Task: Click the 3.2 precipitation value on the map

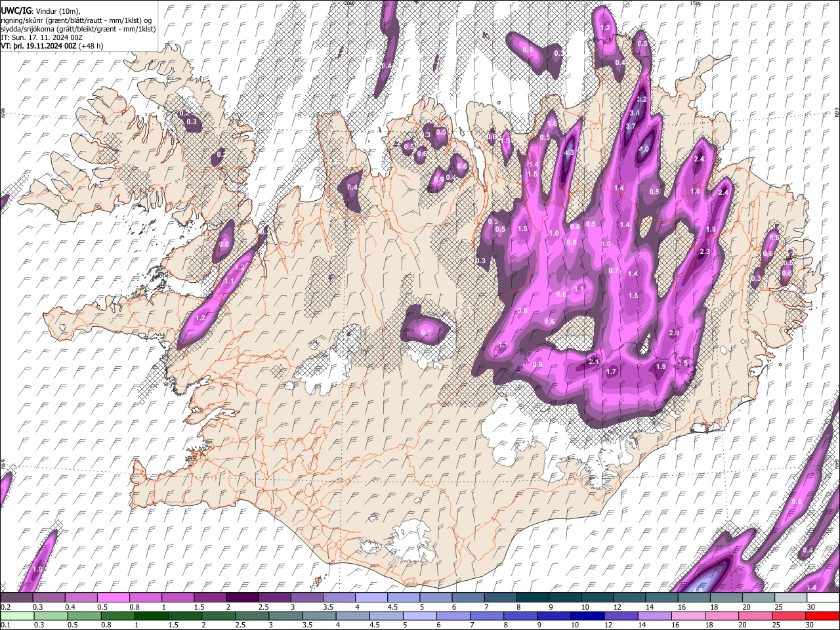Action: point(642,99)
